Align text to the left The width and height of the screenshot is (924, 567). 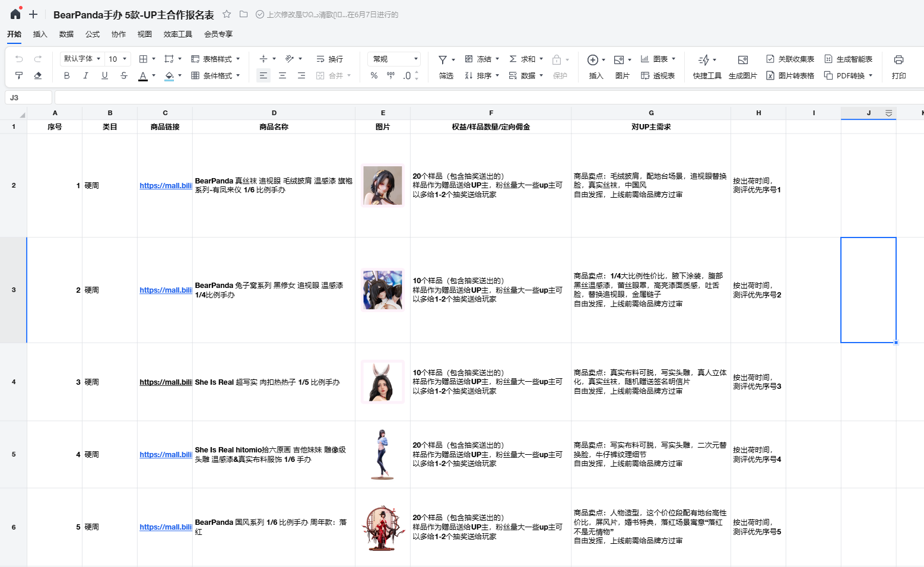tap(263, 75)
